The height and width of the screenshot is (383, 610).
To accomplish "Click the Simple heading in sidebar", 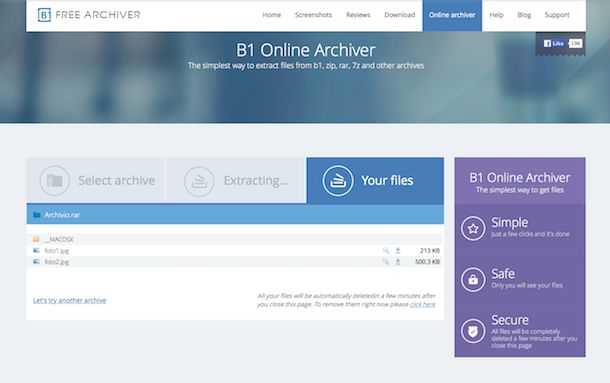I will pyautogui.click(x=510, y=222).
